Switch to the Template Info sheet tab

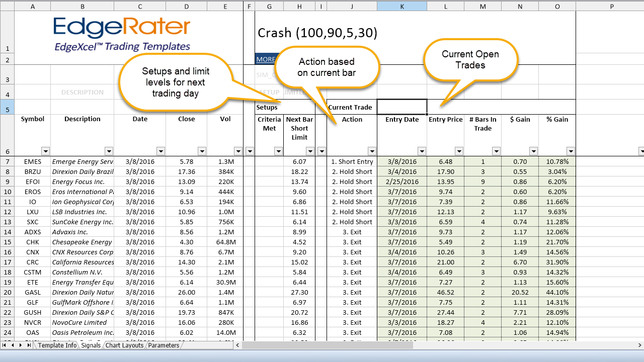click(x=57, y=345)
